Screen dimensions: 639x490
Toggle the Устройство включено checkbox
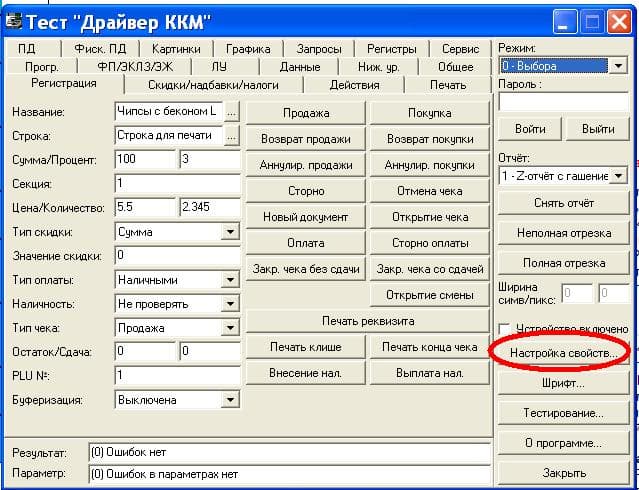tap(505, 328)
